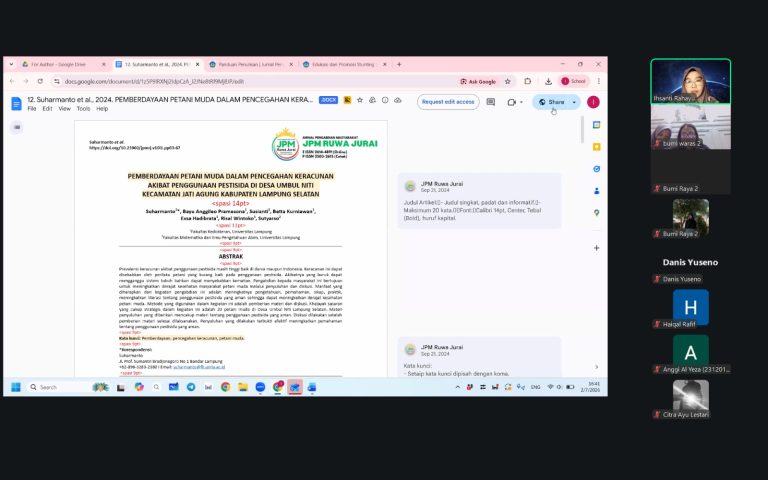Click the document vertical scrollbar
The image size is (768, 480).
pos(582,130)
